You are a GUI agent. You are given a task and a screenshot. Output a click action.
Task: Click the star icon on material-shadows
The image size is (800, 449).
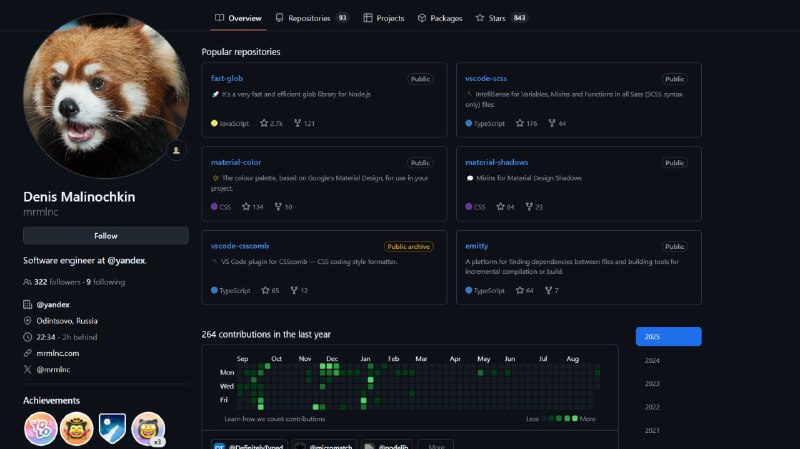tap(498, 207)
